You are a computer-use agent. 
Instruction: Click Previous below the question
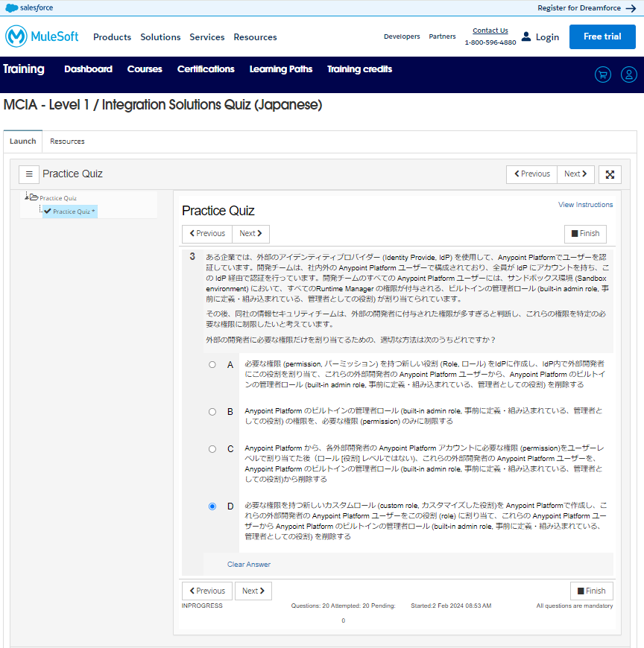point(207,591)
